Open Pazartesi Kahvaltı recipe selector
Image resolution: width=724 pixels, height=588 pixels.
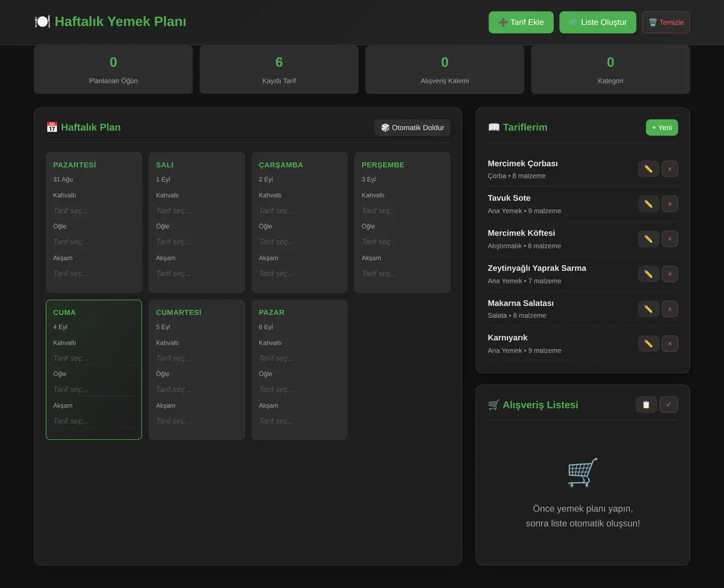94,210
